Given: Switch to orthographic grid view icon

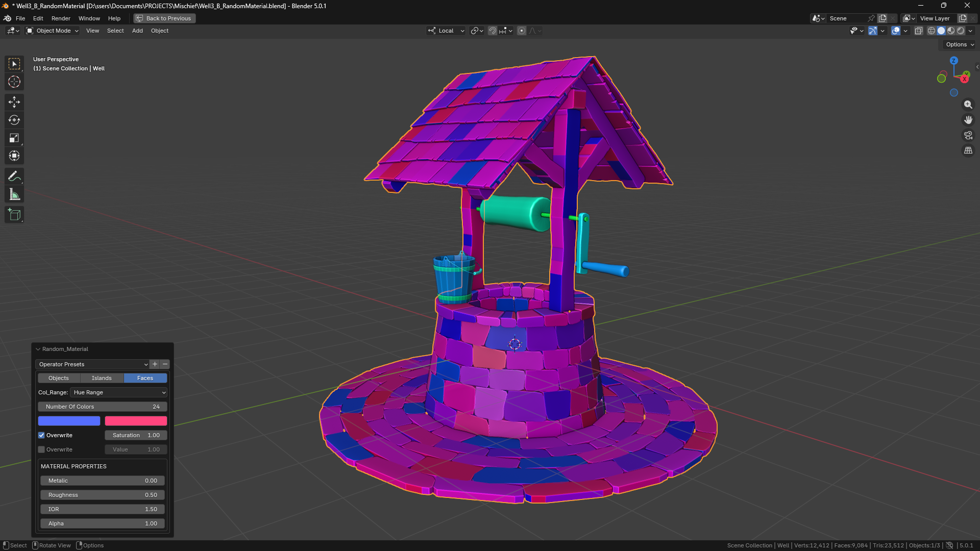Looking at the screenshot, I should point(968,151).
